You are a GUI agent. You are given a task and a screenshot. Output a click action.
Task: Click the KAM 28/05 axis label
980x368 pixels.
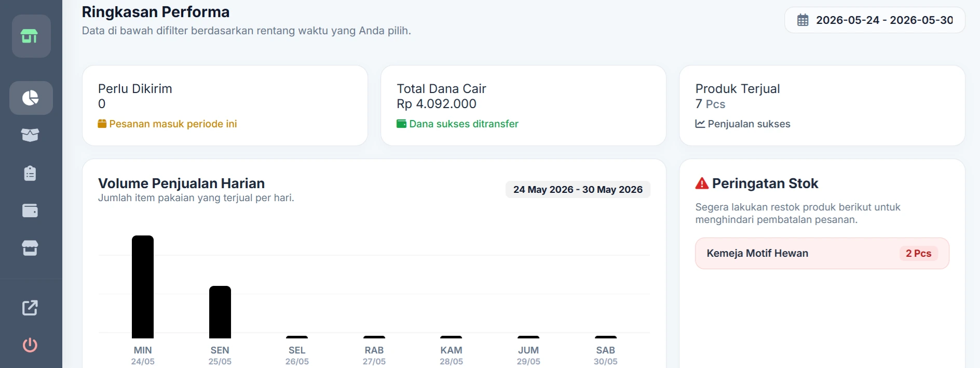pyautogui.click(x=451, y=356)
